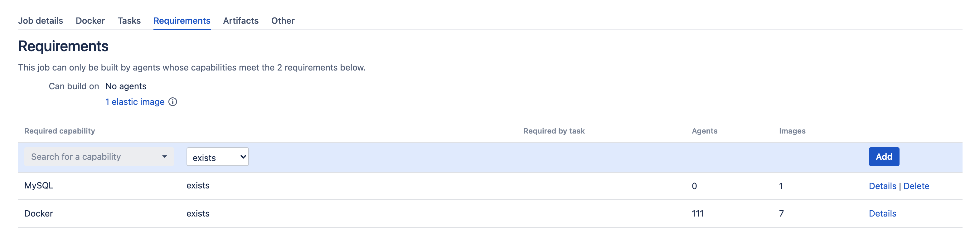Click the Agents column header

(x=705, y=131)
